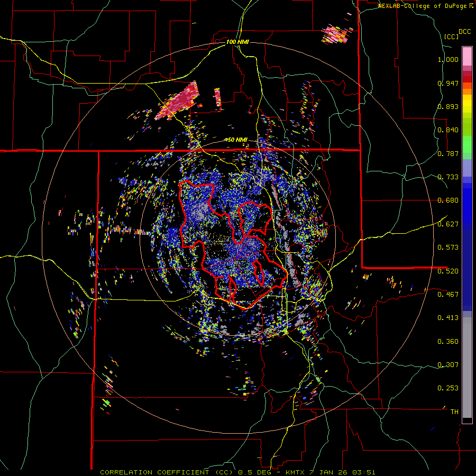Viewport: 476px width, 476px height.
Task: Click the Correlation Coefficient KMTX caption
Action: click(237, 472)
